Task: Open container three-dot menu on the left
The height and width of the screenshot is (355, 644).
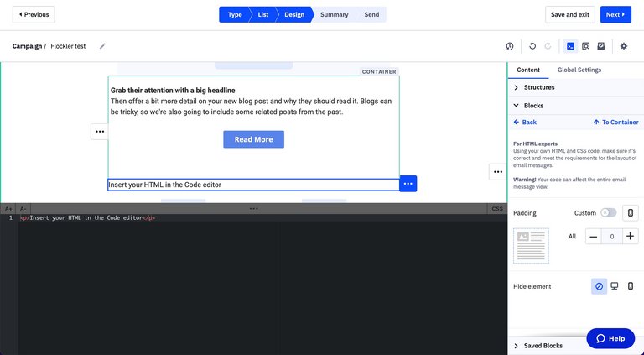Action: 100,132
